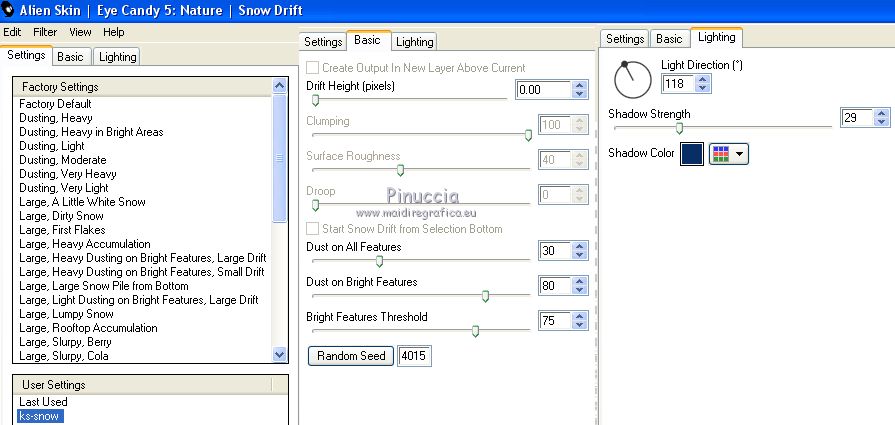Click the Alien Skin title bar icon
Screen dimensions: 895x425
[9, 10]
